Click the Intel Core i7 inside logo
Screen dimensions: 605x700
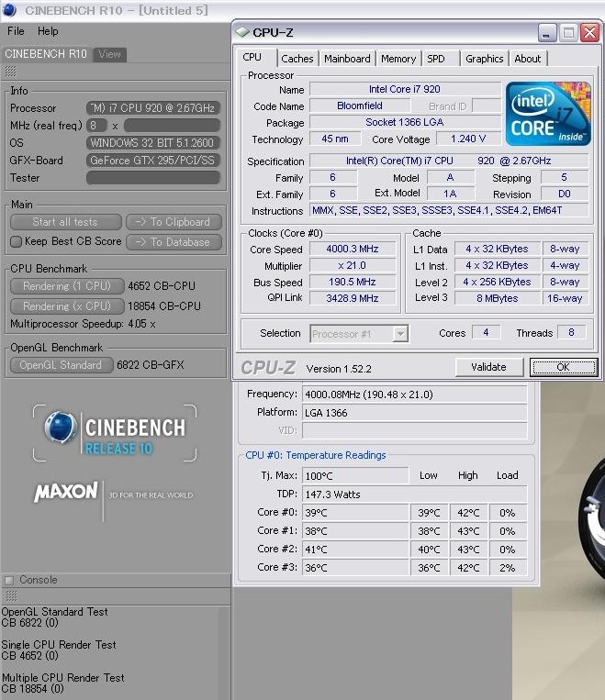pyautogui.click(x=548, y=114)
